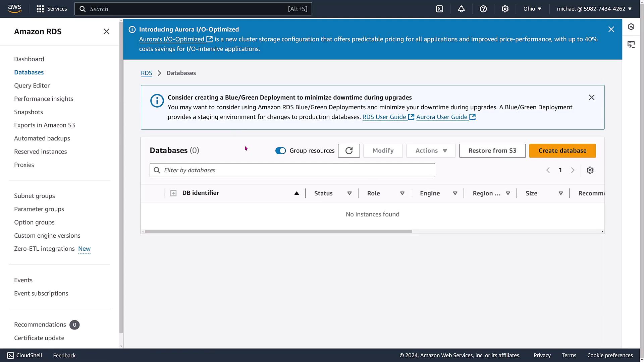
Task: Open the right side info panel icon
Action: point(631,27)
